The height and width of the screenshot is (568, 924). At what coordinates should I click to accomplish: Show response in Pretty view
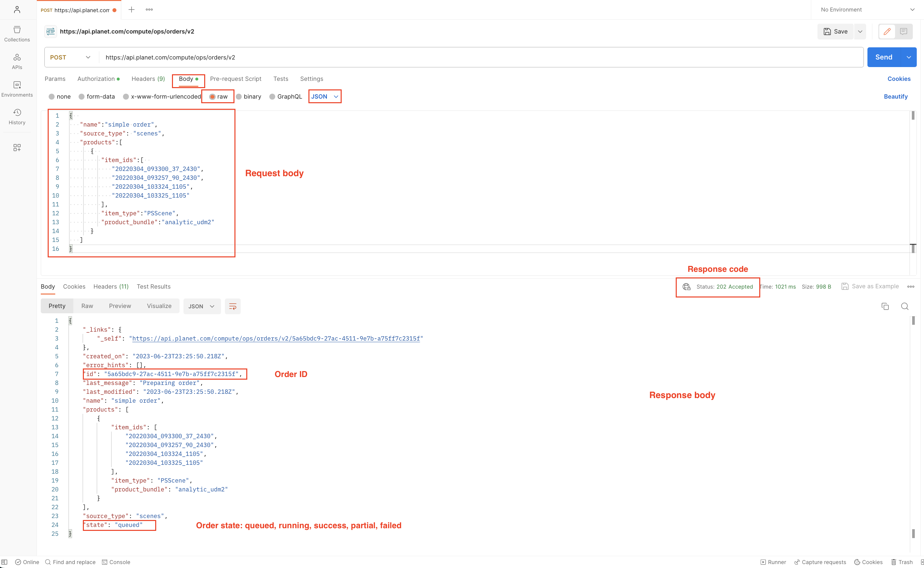[57, 306]
